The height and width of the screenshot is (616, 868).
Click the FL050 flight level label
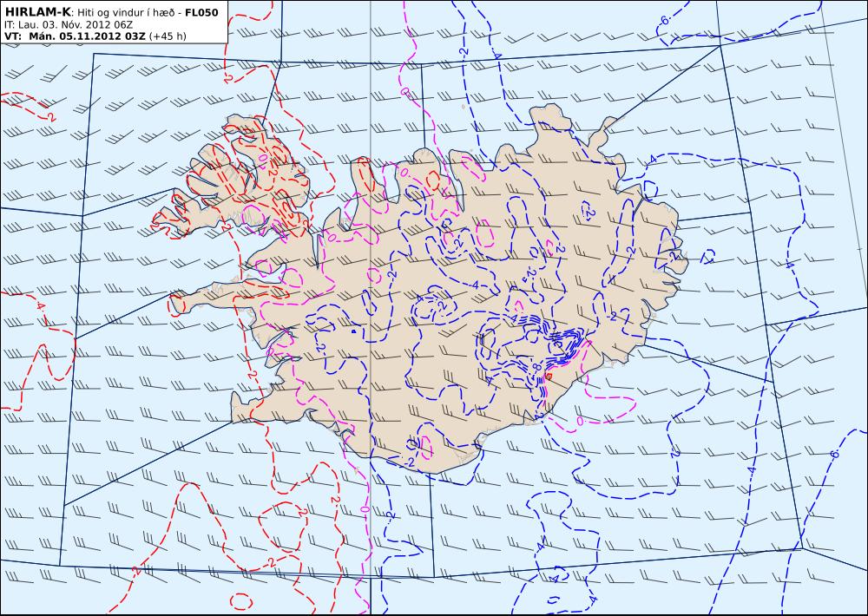tap(201, 12)
